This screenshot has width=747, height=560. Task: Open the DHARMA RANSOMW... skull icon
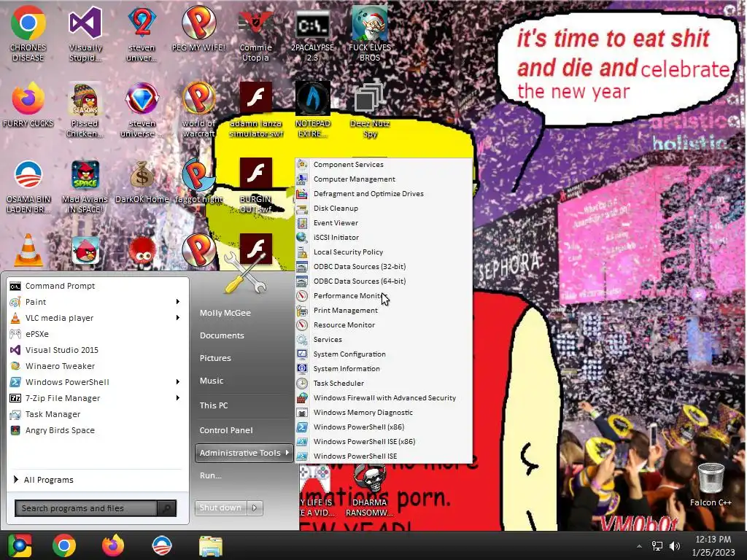(370, 478)
